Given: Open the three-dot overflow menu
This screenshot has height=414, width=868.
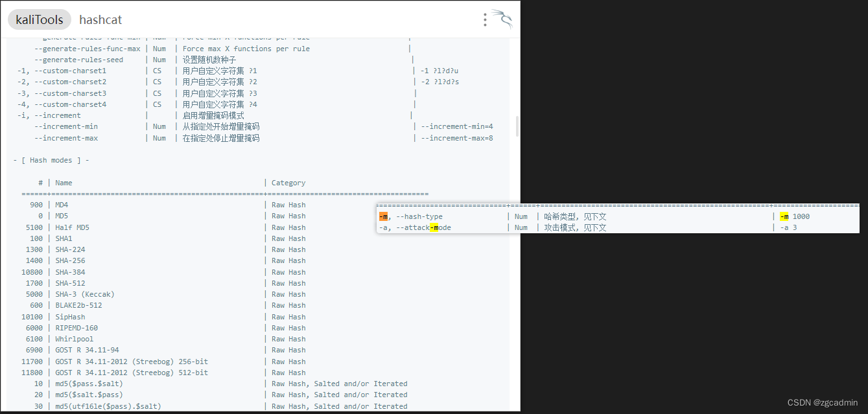Looking at the screenshot, I should point(485,20).
